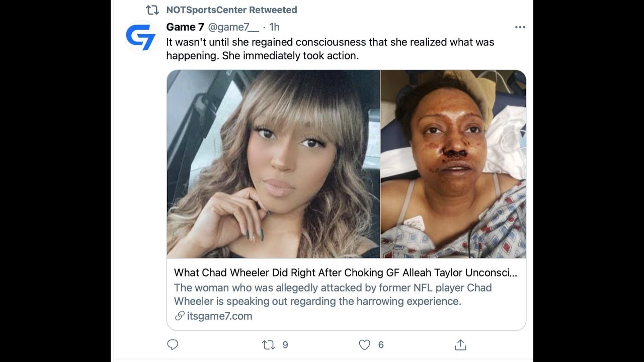Open the hospital photo on the right
The width and height of the screenshot is (644, 362).
pos(453,165)
